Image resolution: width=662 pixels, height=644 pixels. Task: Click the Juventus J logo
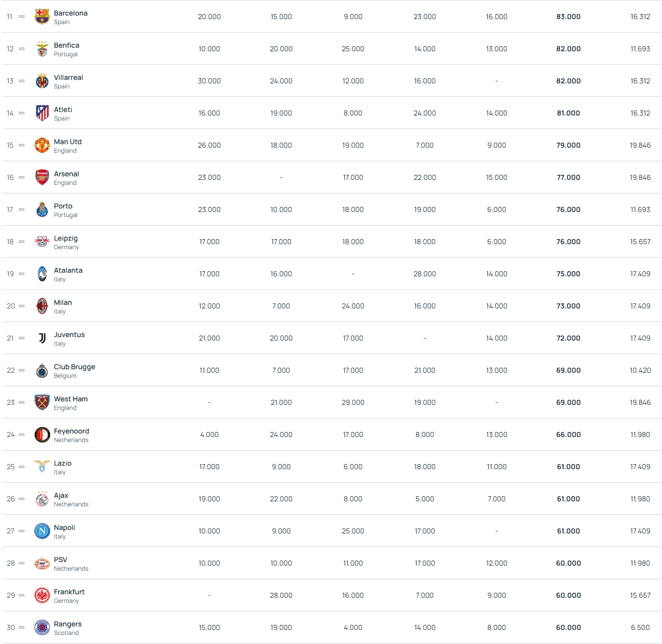[42, 338]
